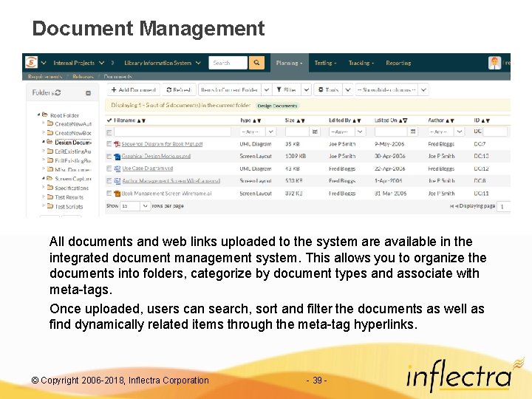Select the Test Scripts folder in tree
The height and width of the screenshot is (399, 532).
tap(69, 206)
